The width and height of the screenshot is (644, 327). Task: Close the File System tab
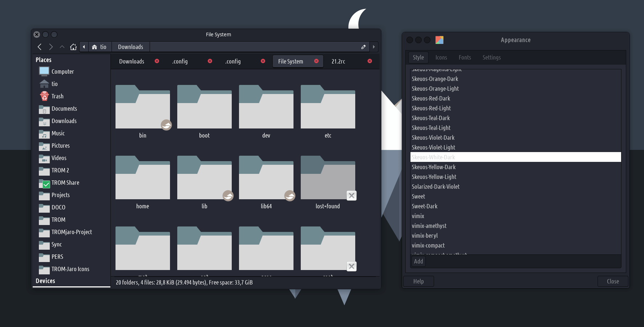(316, 61)
